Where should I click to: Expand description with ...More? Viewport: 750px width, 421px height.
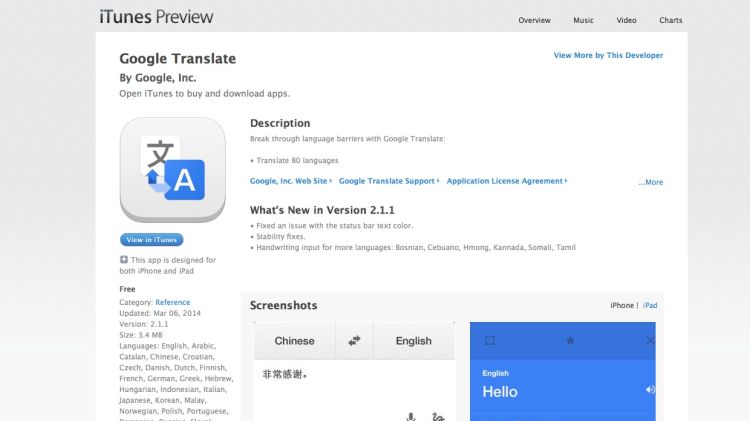tap(651, 182)
